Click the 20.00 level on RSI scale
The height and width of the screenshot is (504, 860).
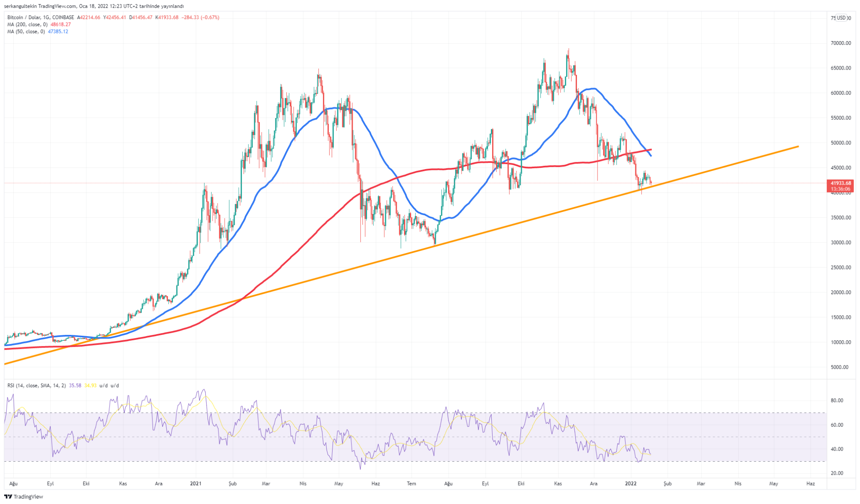click(837, 473)
